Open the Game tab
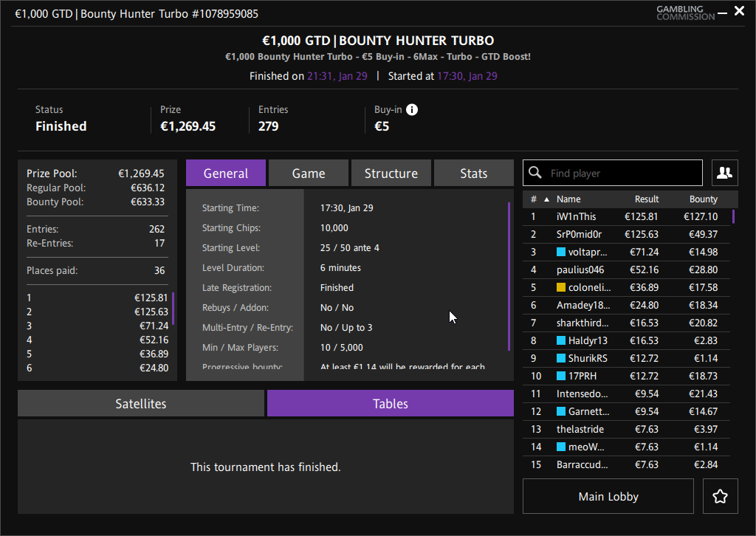This screenshot has height=536, width=756. coord(309,173)
